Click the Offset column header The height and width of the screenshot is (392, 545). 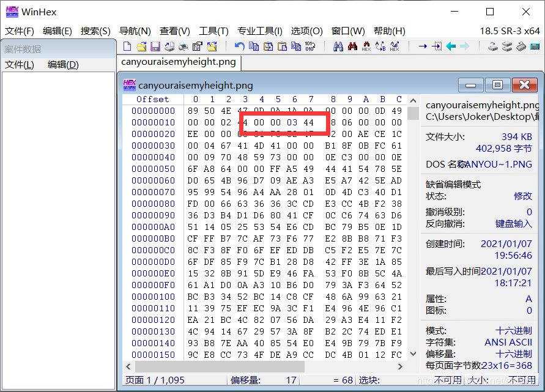[152, 100]
